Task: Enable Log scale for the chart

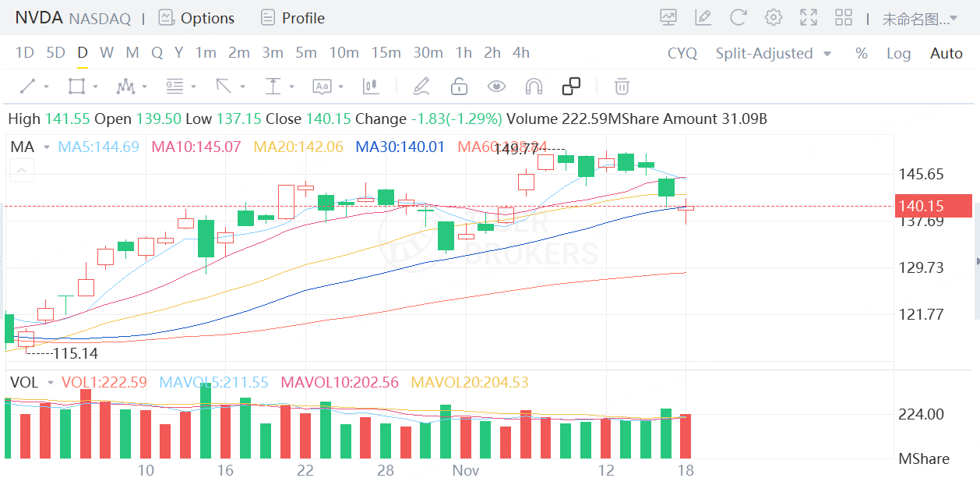Action: [x=898, y=53]
